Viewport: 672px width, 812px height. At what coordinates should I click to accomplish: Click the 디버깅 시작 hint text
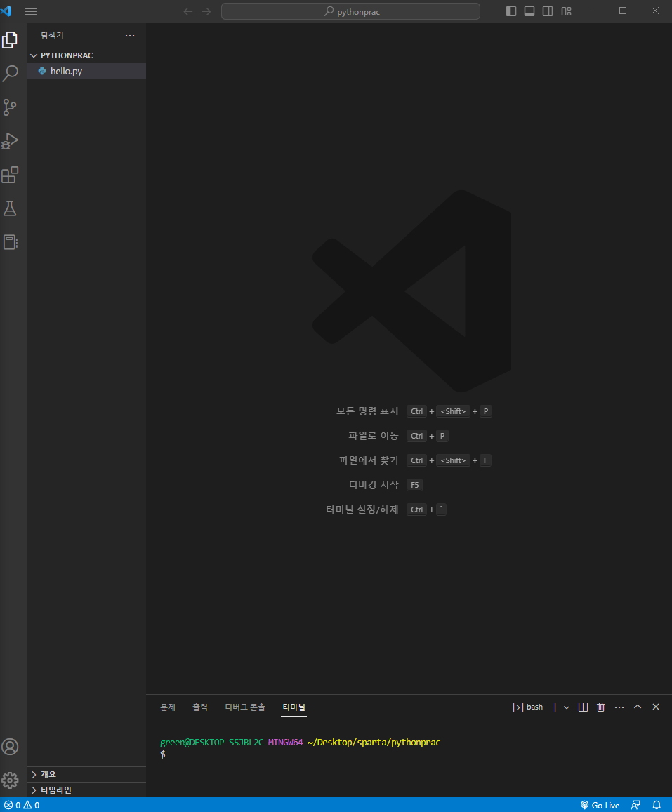[374, 485]
